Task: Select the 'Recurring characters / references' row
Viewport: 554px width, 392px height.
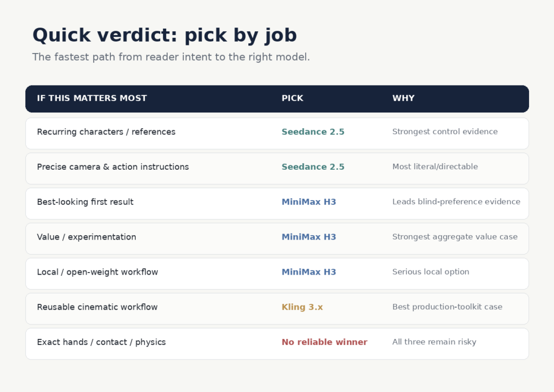Action: [277, 134]
